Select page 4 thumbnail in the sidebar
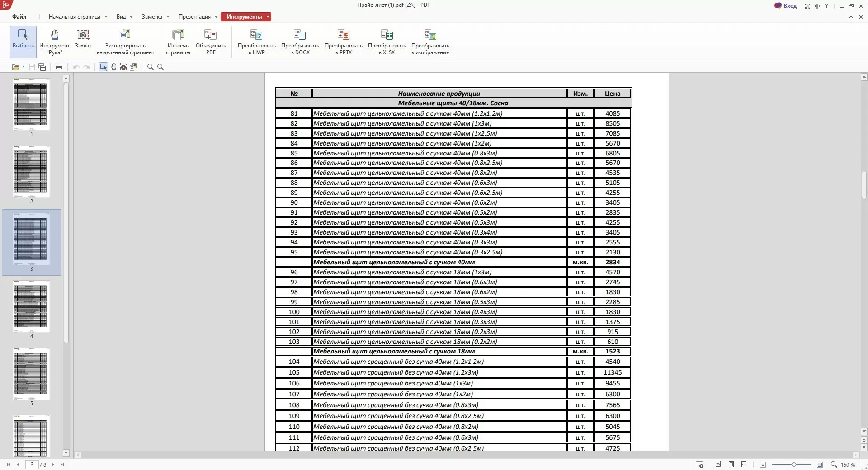 (31, 307)
